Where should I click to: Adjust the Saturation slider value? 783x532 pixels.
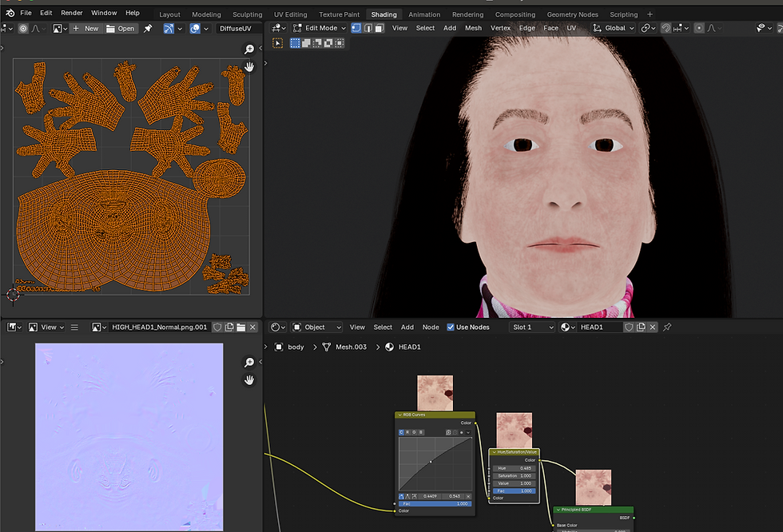(515, 475)
